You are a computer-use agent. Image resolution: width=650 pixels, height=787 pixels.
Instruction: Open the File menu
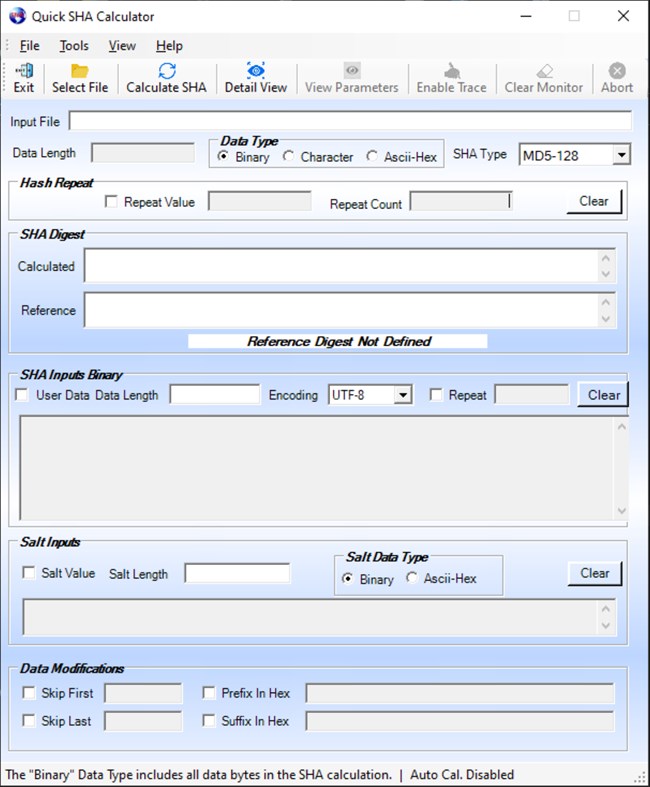(29, 46)
